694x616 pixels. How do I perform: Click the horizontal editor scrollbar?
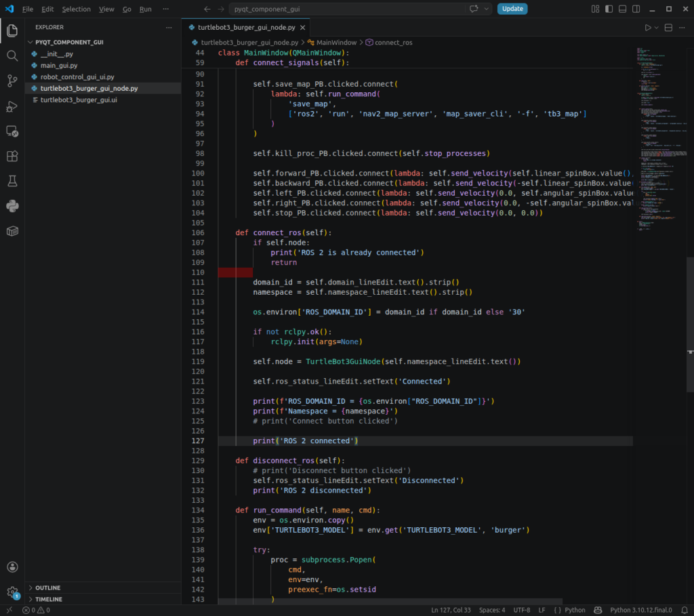click(390, 601)
